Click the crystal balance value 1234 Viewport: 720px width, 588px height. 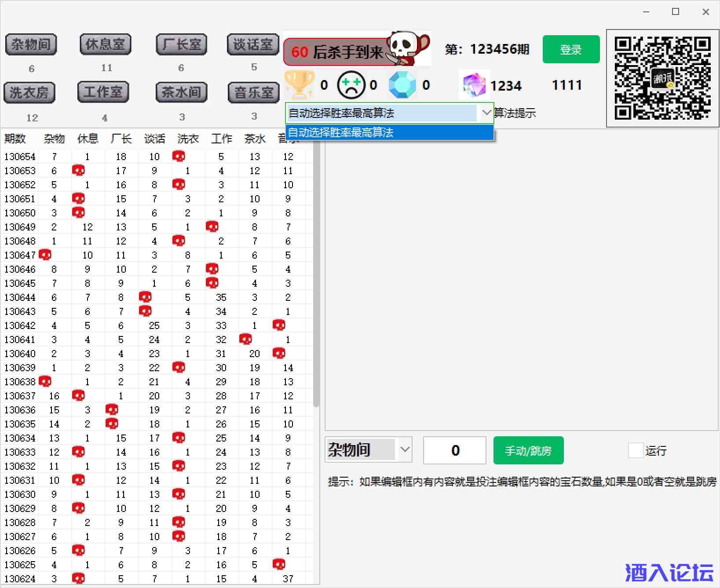[506, 85]
